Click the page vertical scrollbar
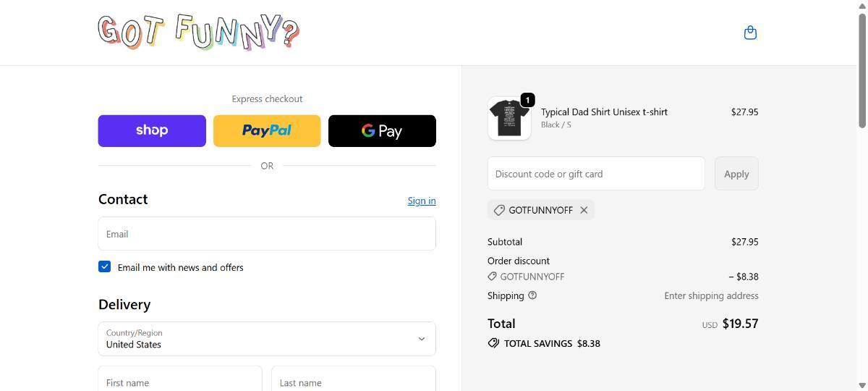The image size is (868, 391). (861, 72)
